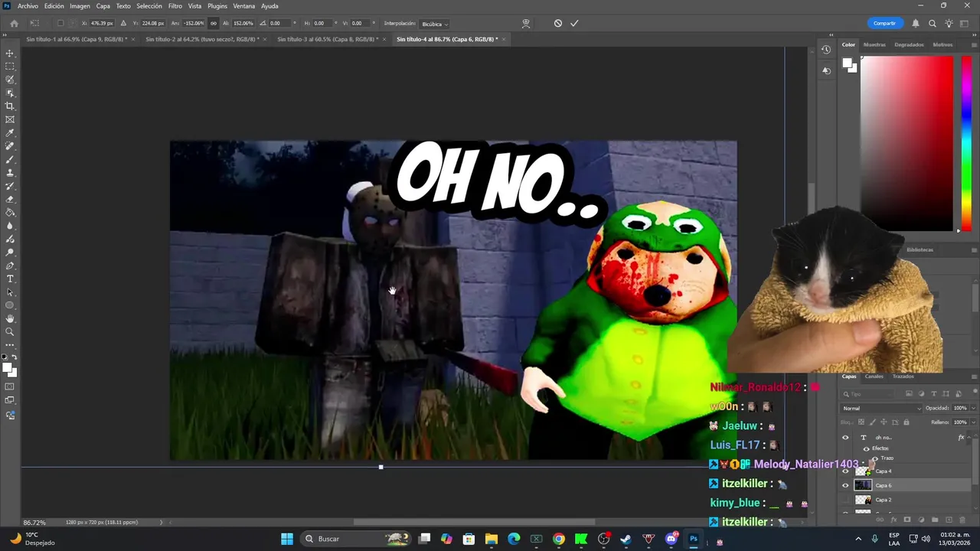Add layer style fx icon at panel bottom
This screenshot has width=980, height=551.
[x=893, y=520]
